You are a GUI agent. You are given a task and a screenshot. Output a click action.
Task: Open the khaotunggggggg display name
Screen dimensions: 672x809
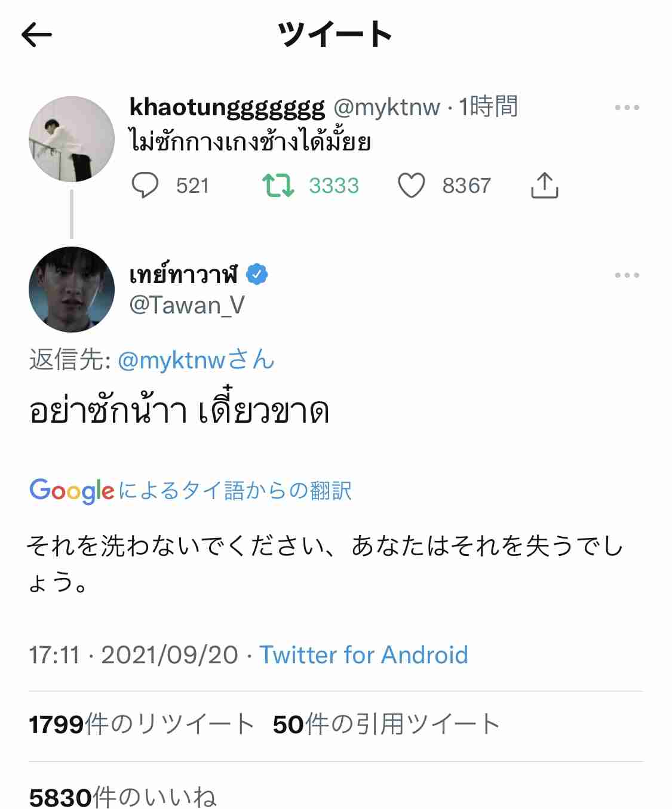click(227, 107)
